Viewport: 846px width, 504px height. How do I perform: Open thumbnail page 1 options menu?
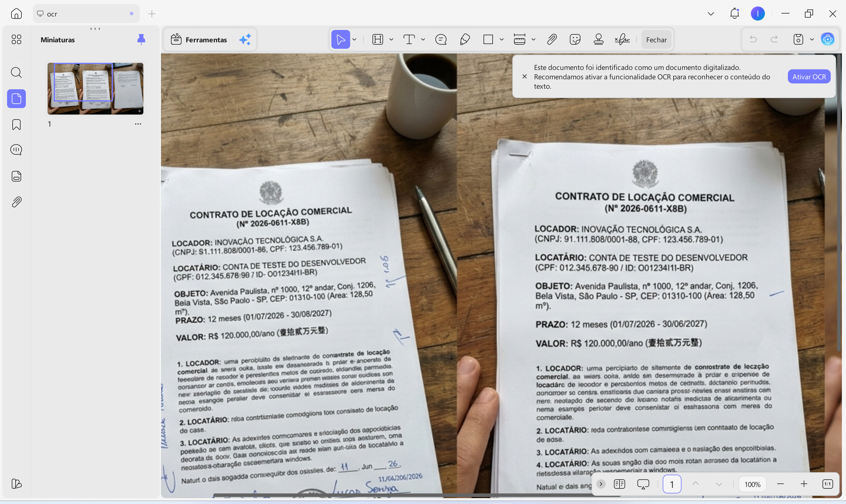[138, 124]
